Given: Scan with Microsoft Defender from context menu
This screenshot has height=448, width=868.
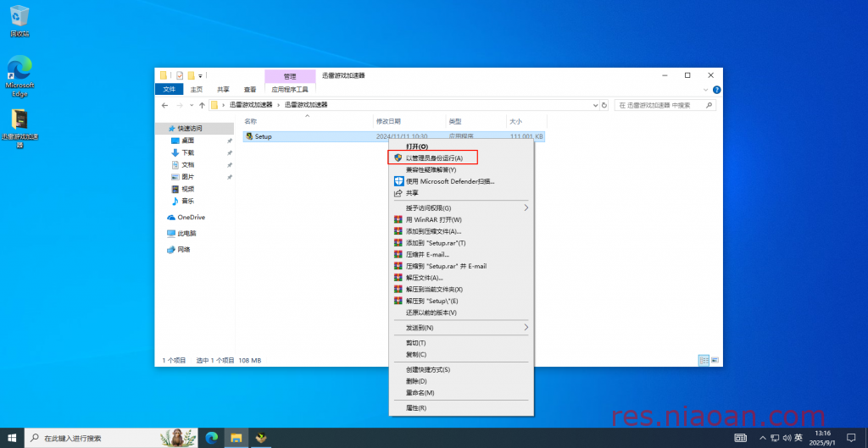Looking at the screenshot, I should tap(461, 181).
